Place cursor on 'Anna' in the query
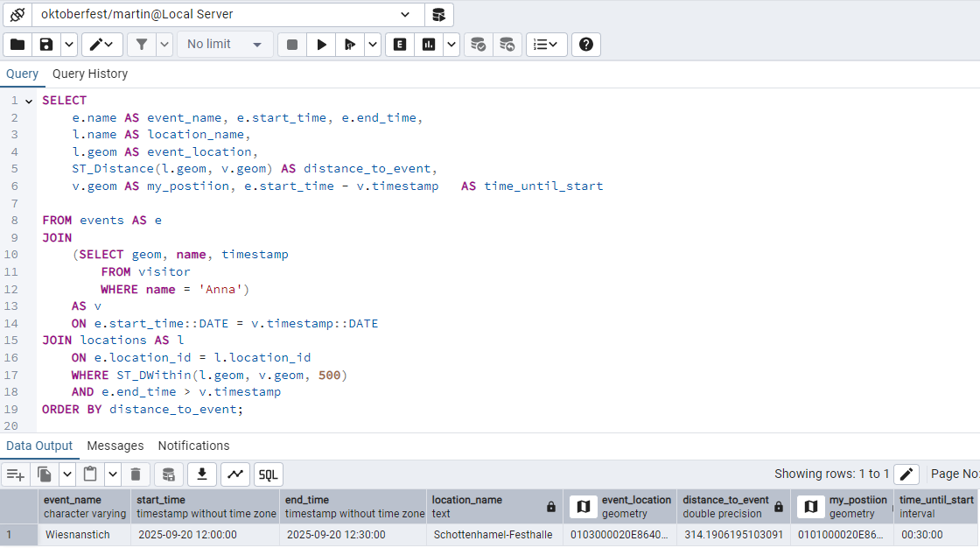The width and height of the screenshot is (980, 548). (220, 290)
